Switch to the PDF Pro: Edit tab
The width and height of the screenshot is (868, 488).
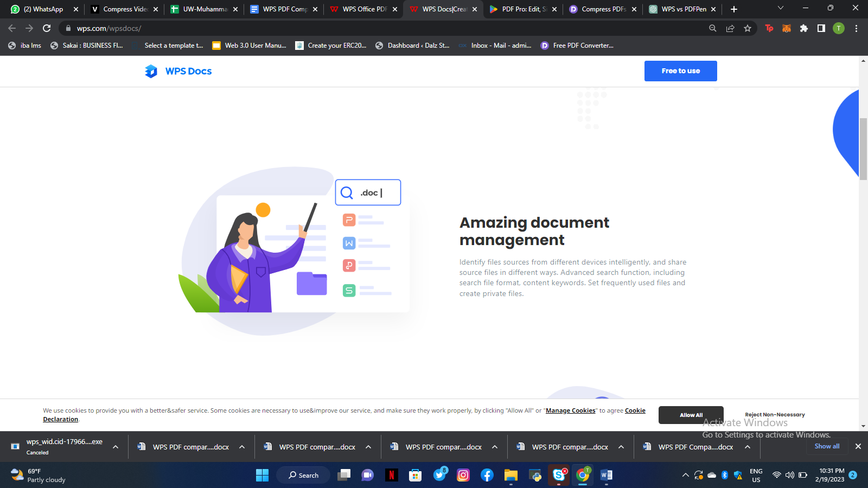(x=524, y=9)
